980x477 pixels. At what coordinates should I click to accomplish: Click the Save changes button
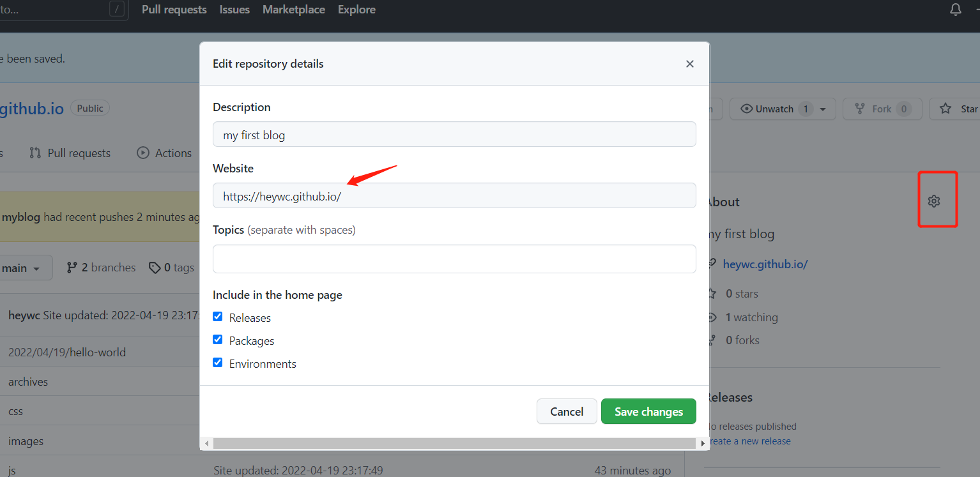pyautogui.click(x=648, y=411)
